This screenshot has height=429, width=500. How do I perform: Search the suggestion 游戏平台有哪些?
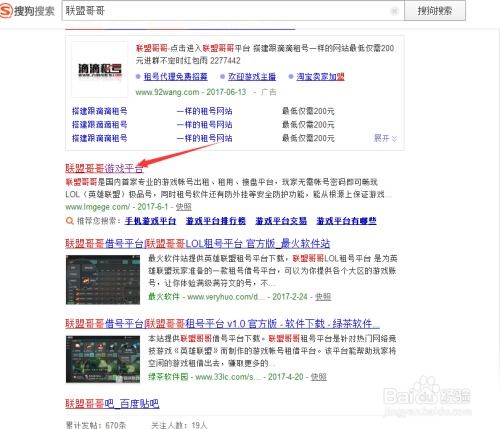pos(346,221)
